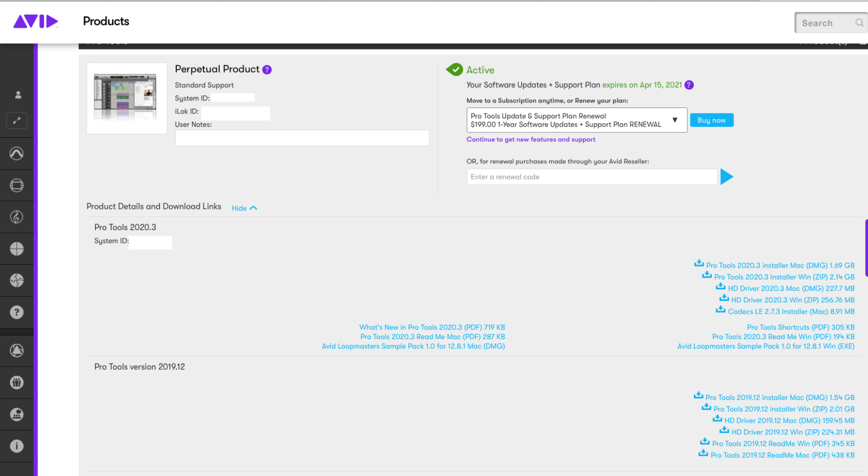Click download icon for Pro Tools 2020.3 Mac installer
Image resolution: width=868 pixels, height=476 pixels.
coord(699,263)
